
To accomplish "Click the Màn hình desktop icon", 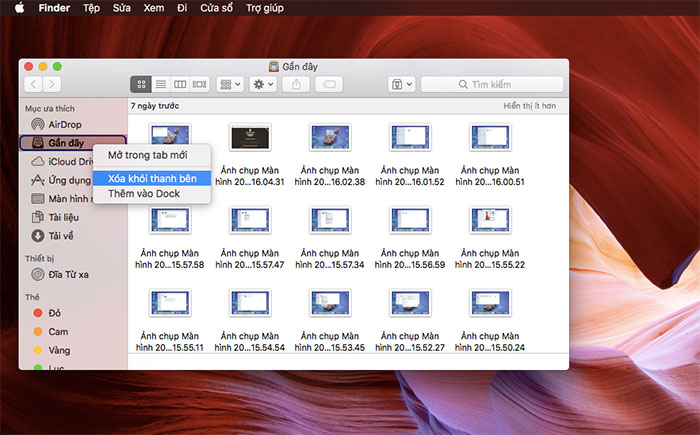I will coord(38,199).
